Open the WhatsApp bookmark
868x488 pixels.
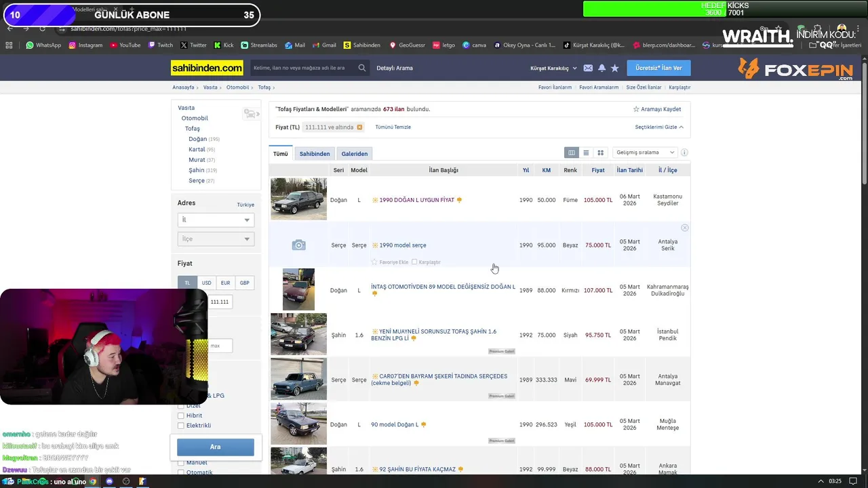(x=43, y=45)
